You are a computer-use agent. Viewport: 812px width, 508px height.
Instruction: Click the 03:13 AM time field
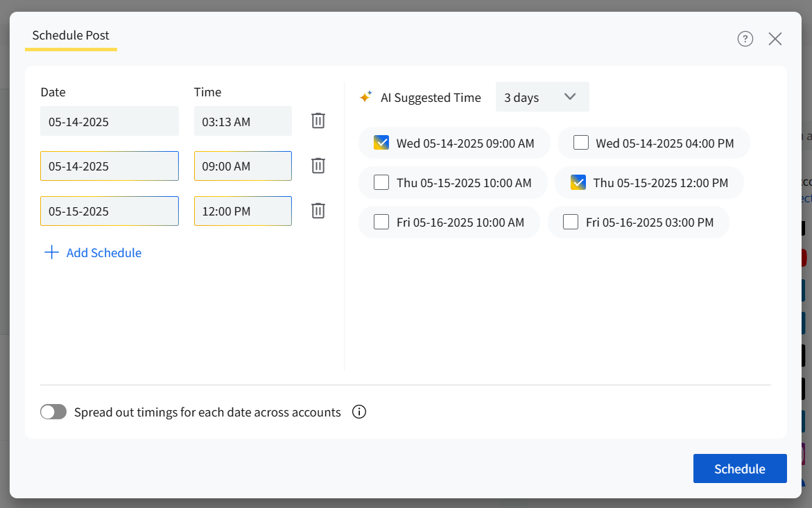[242, 121]
